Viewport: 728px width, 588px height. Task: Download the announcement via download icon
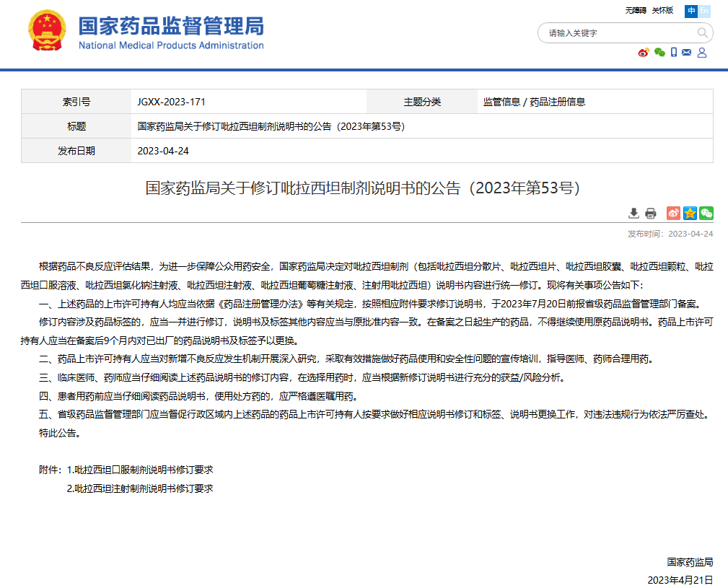(634, 213)
